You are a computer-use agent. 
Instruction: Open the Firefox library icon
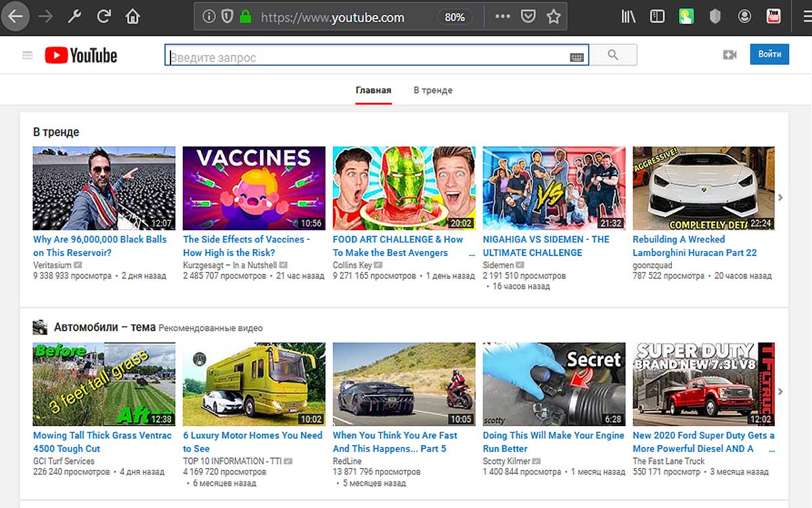(x=629, y=17)
